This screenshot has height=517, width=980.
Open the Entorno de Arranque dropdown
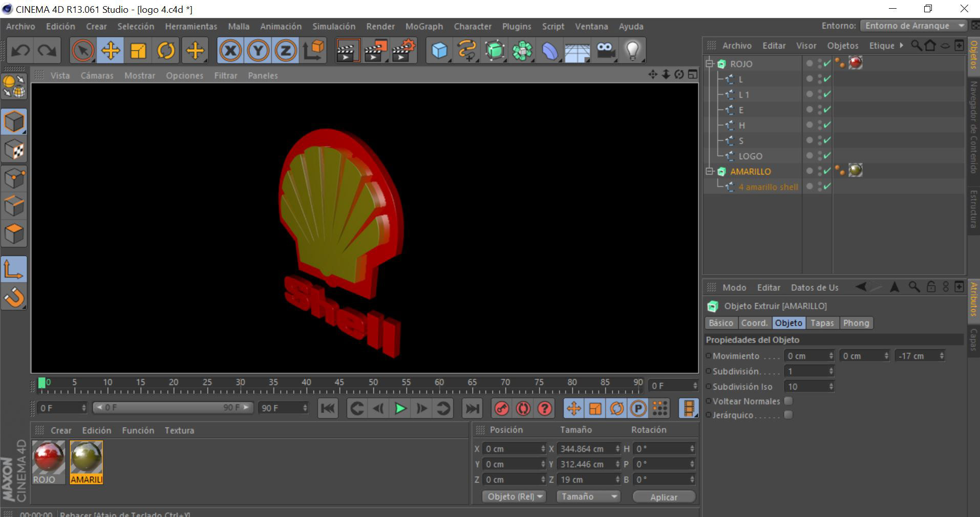pyautogui.click(x=913, y=26)
